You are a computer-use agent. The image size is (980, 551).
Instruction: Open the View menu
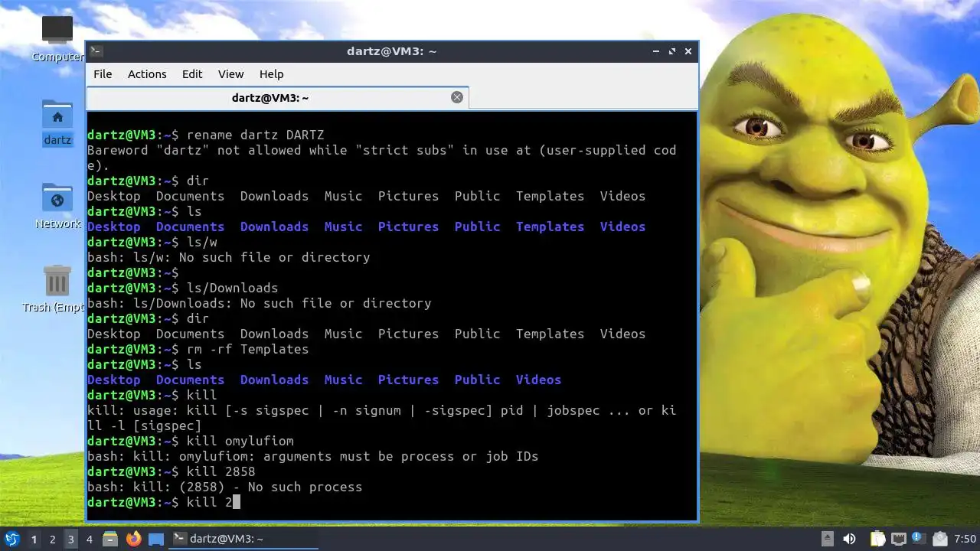[x=230, y=74]
